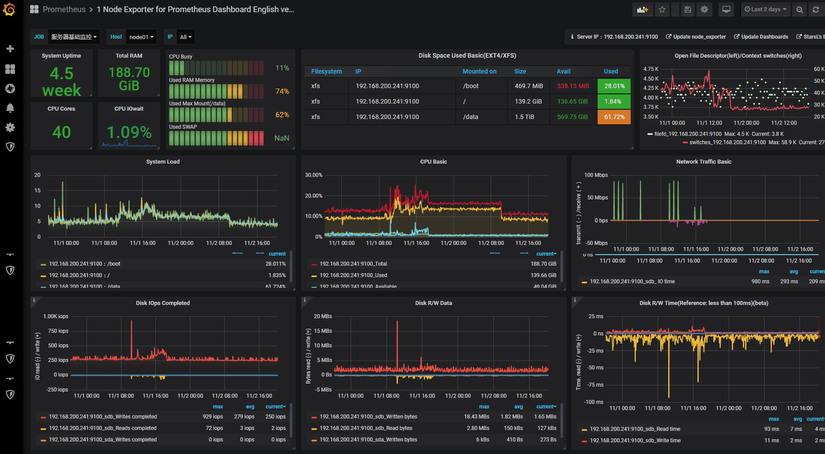
Task: Open the CPU Basic panel title menu
Action: pyautogui.click(x=434, y=162)
